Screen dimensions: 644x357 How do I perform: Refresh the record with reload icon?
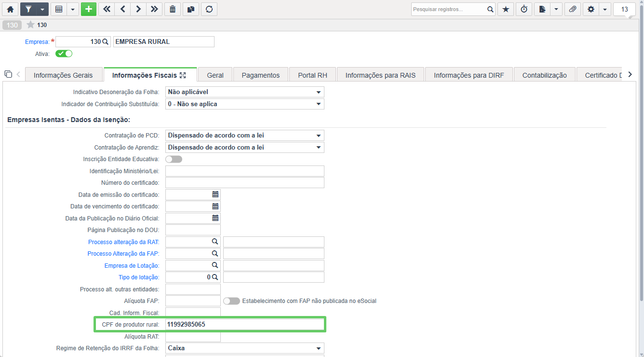point(209,9)
